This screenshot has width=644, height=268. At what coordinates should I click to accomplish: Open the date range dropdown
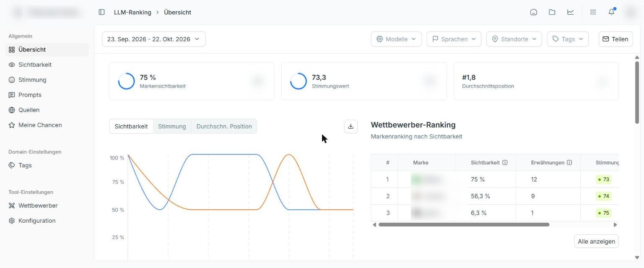pos(153,39)
